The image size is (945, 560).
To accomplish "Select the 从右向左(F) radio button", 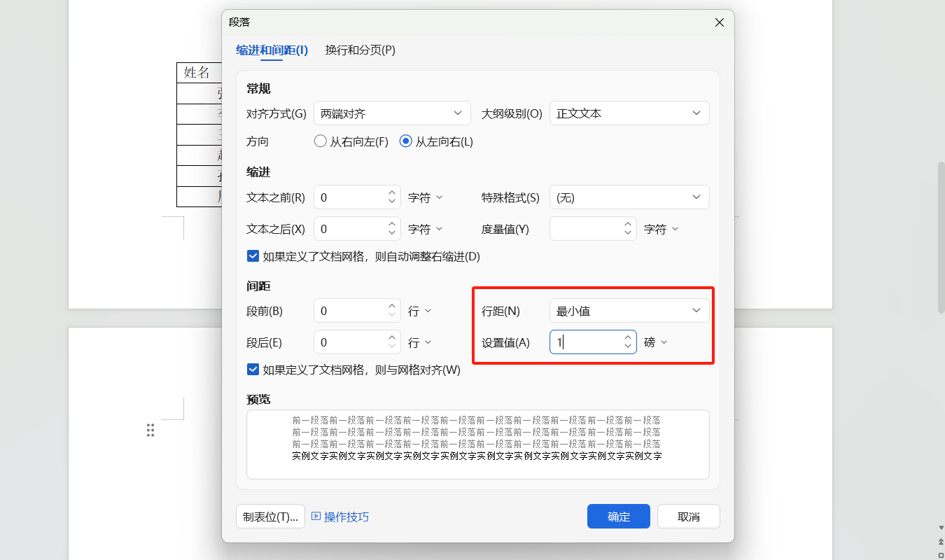I will pos(320,141).
